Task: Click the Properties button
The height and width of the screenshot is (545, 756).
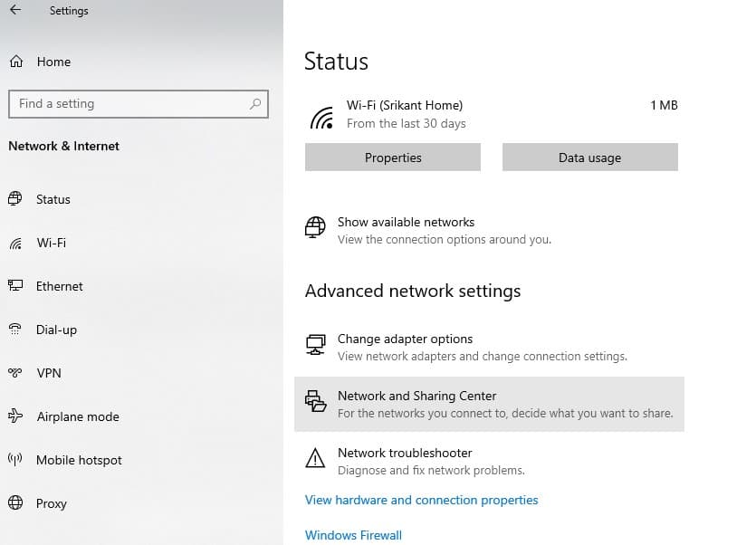Action: [392, 158]
